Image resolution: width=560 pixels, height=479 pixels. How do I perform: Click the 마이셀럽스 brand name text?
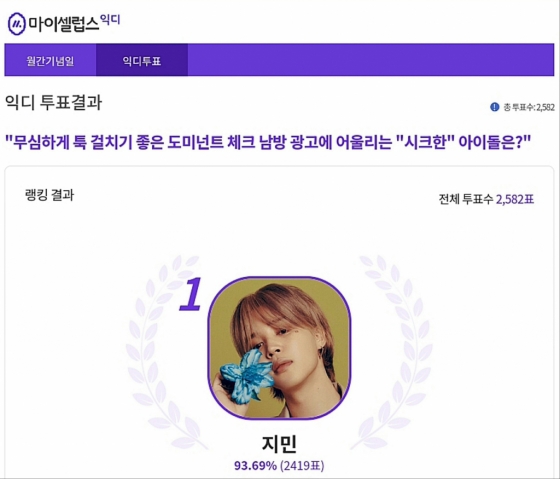[x=64, y=24]
